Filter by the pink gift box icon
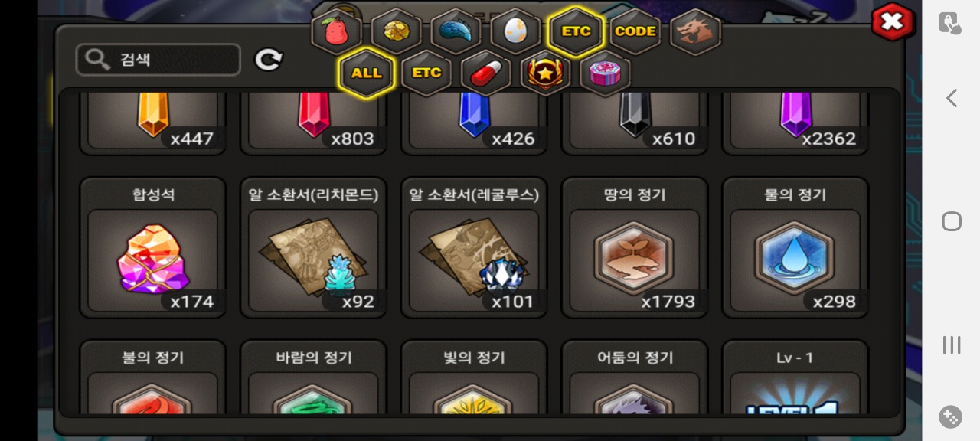The height and width of the screenshot is (441, 980). pyautogui.click(x=606, y=73)
